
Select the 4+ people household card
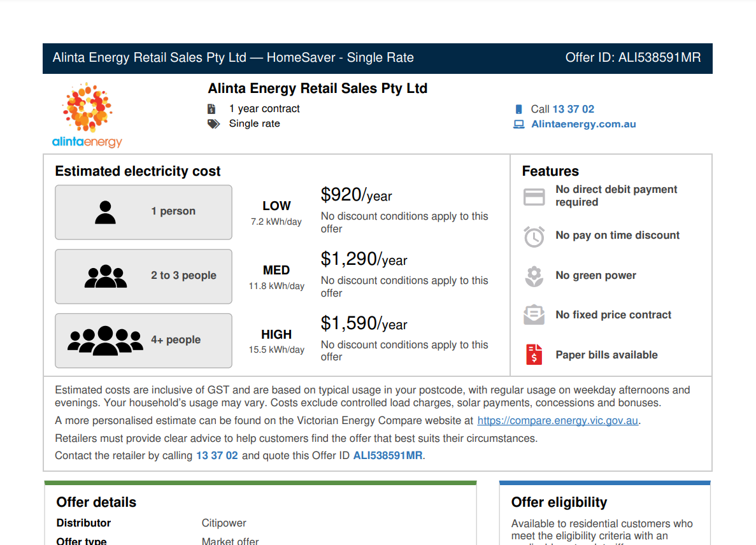(x=144, y=341)
